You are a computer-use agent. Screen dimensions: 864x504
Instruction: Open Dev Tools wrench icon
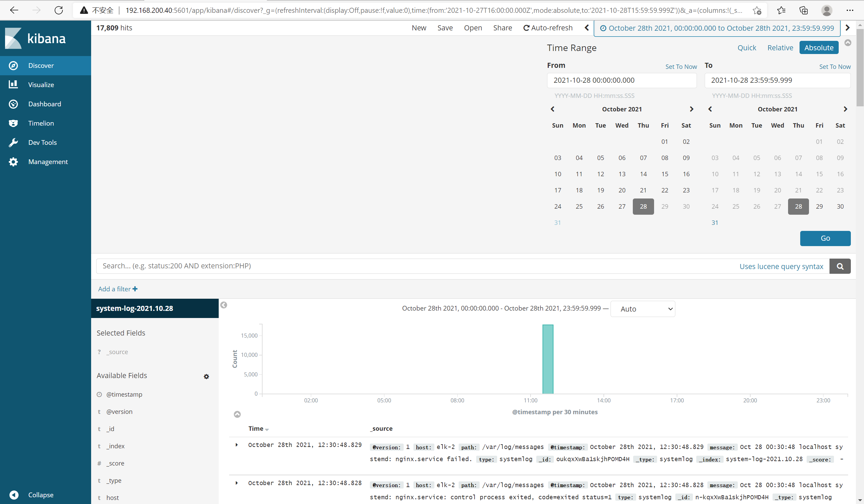tap(13, 142)
